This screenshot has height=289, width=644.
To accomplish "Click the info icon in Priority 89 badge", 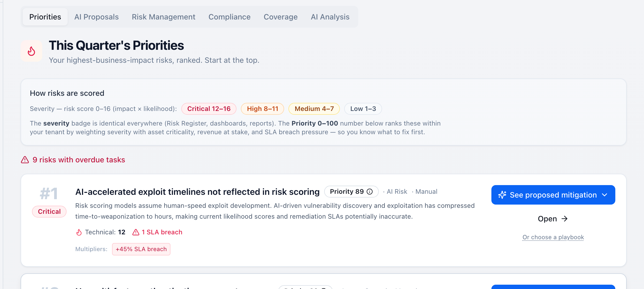I will (x=370, y=192).
